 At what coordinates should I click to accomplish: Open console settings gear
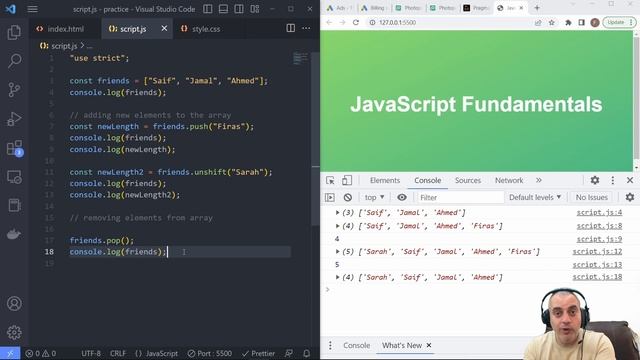630,198
